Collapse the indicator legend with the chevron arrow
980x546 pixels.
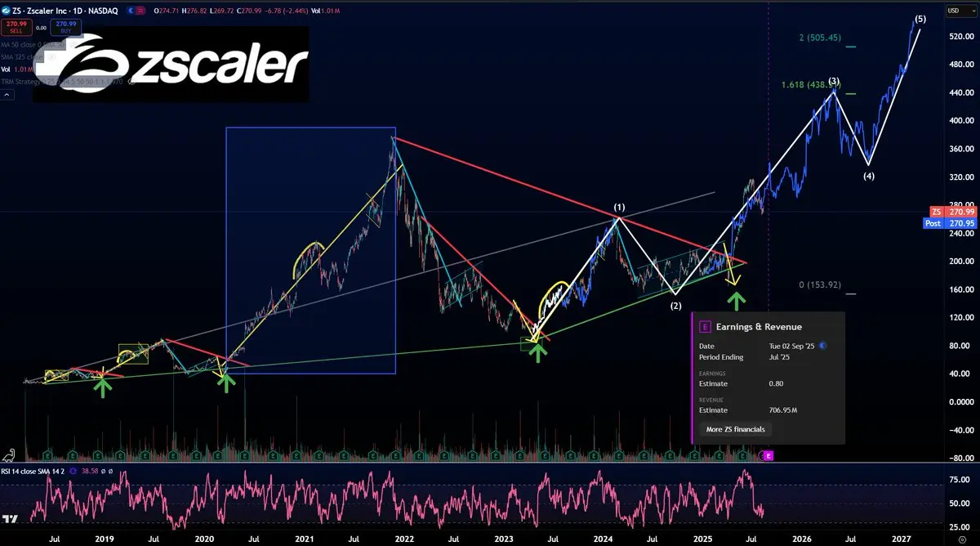coord(7,95)
